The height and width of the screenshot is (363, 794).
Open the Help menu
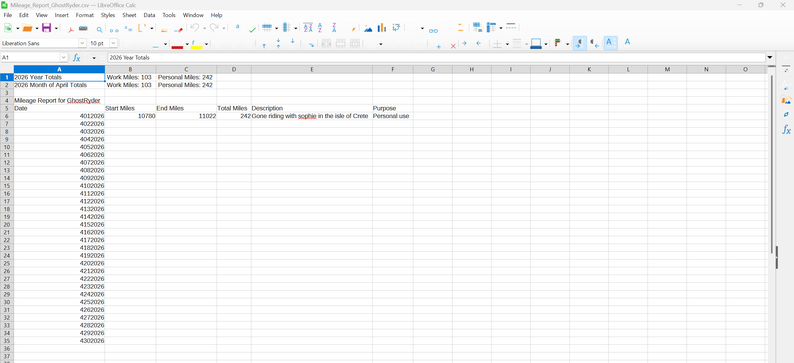click(216, 15)
